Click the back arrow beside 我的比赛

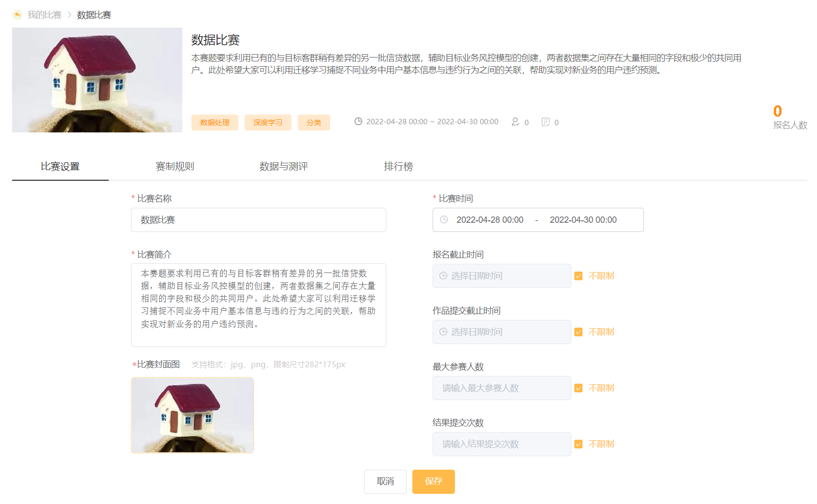pyautogui.click(x=17, y=14)
